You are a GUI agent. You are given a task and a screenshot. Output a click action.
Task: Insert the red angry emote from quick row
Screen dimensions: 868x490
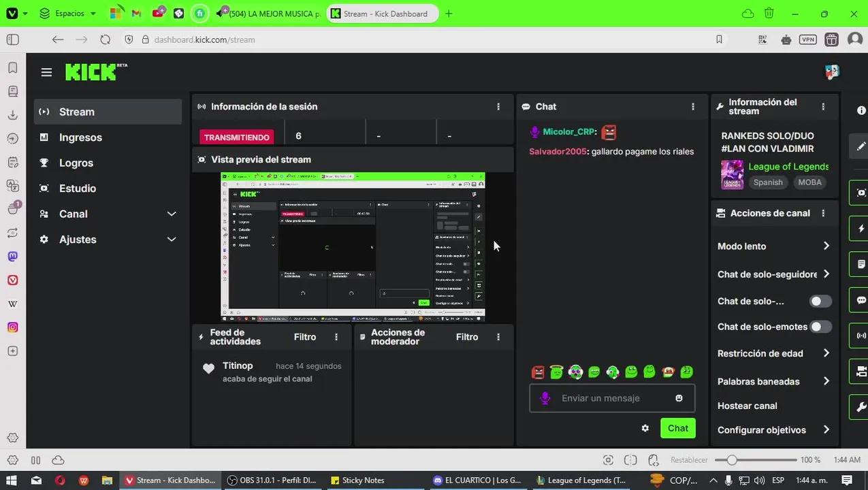coord(538,372)
